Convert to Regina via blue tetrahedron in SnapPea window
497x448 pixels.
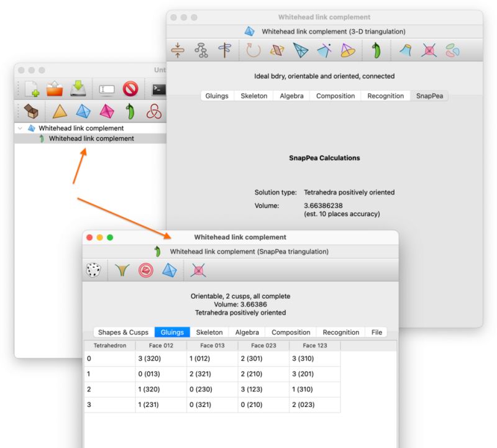(169, 270)
